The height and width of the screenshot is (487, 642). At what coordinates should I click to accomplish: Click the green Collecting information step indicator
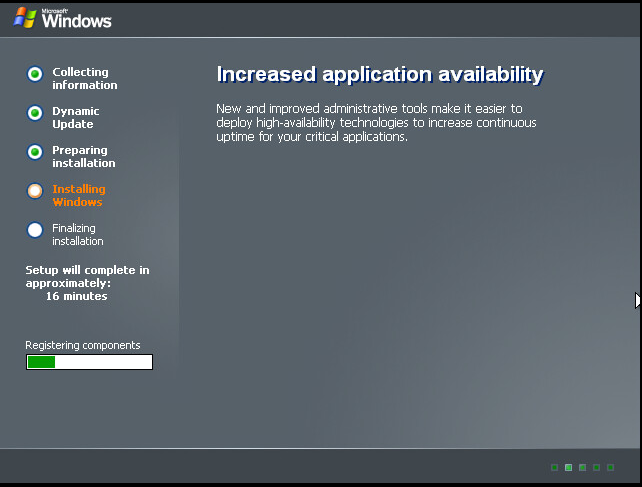[35, 74]
